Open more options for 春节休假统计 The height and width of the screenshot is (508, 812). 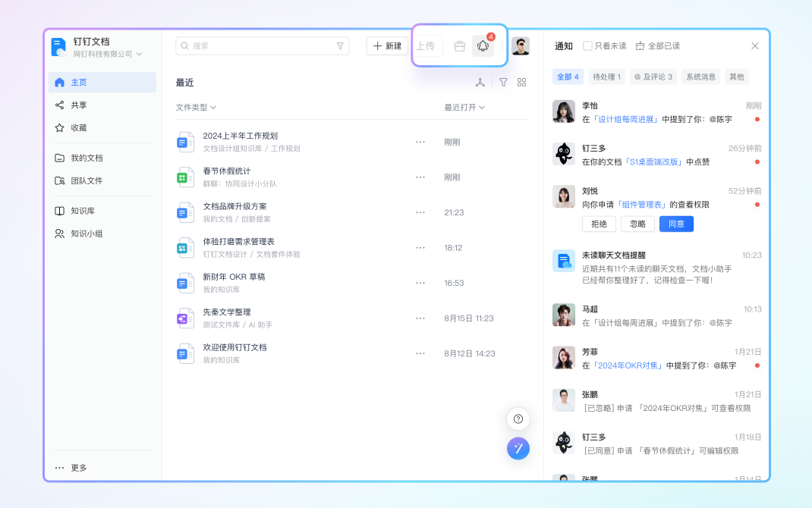point(420,177)
